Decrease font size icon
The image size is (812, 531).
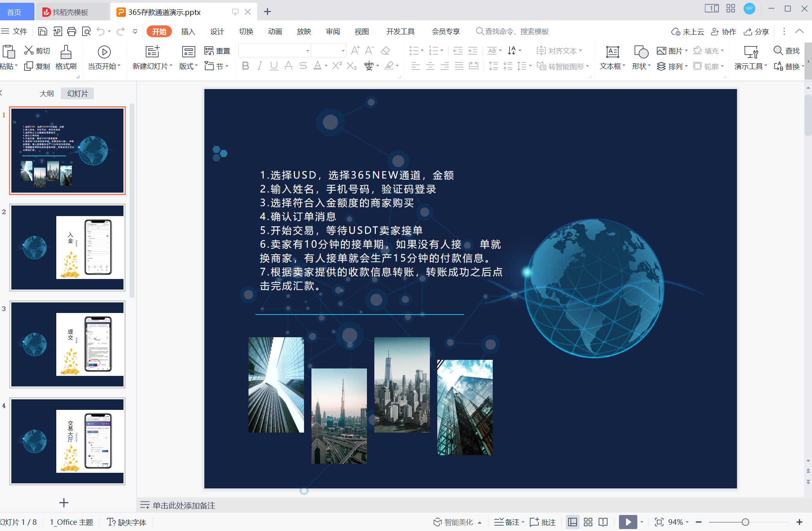(369, 50)
